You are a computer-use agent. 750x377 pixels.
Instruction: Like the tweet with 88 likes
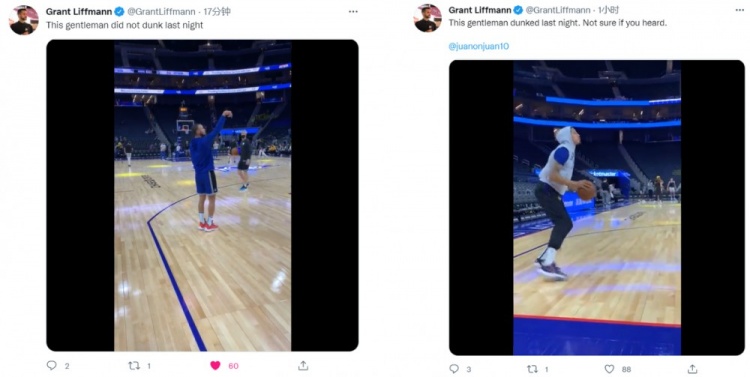click(609, 369)
